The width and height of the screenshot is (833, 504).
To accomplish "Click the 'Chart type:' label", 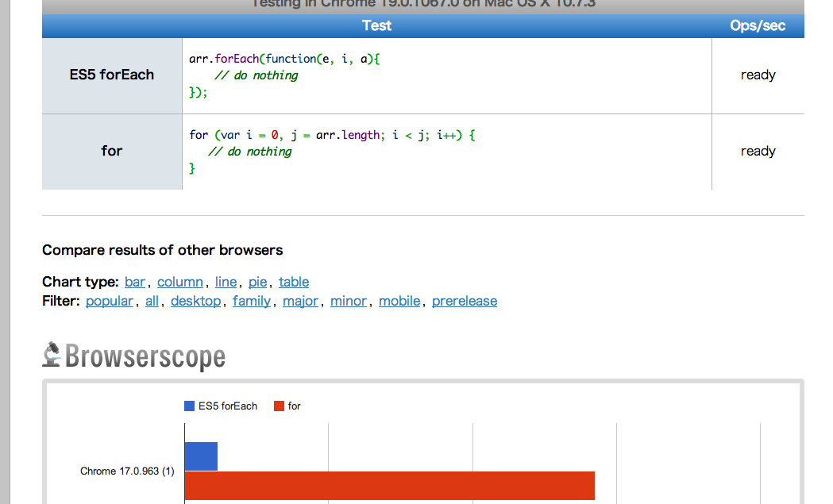I will click(x=81, y=282).
